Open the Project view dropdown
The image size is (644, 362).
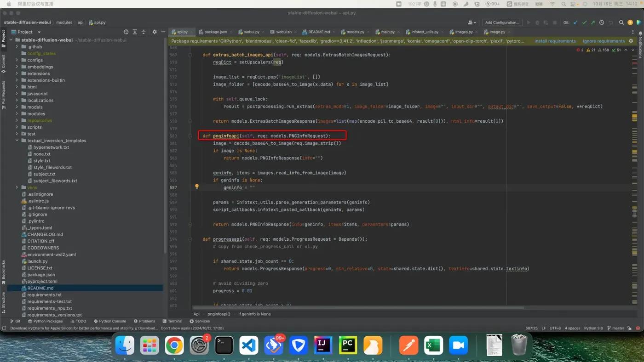39,32
